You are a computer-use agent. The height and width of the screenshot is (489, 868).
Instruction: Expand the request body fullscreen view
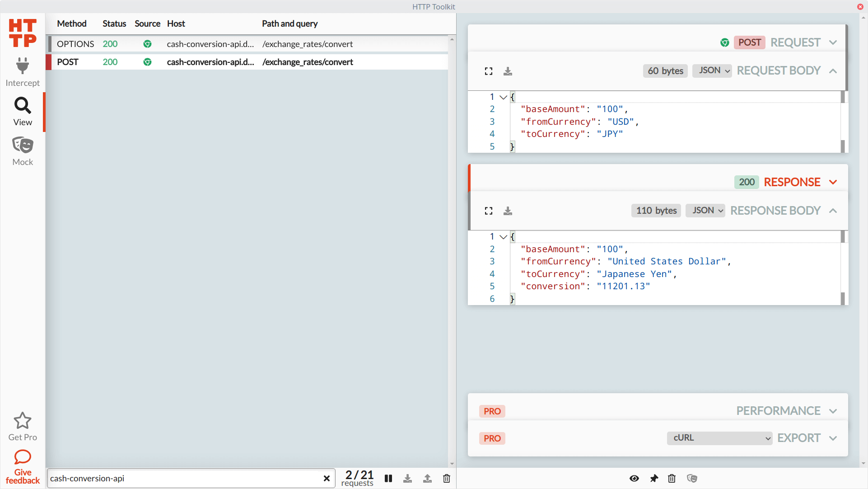click(x=488, y=71)
